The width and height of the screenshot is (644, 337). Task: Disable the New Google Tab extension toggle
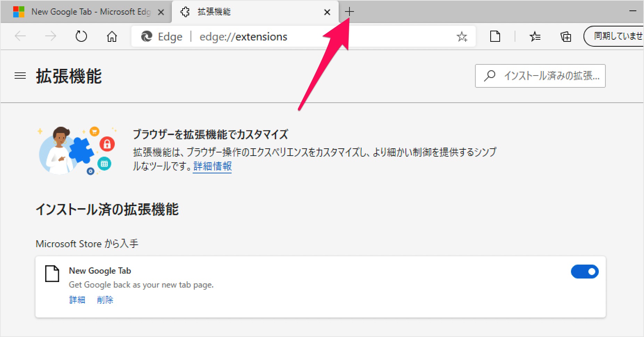585,272
